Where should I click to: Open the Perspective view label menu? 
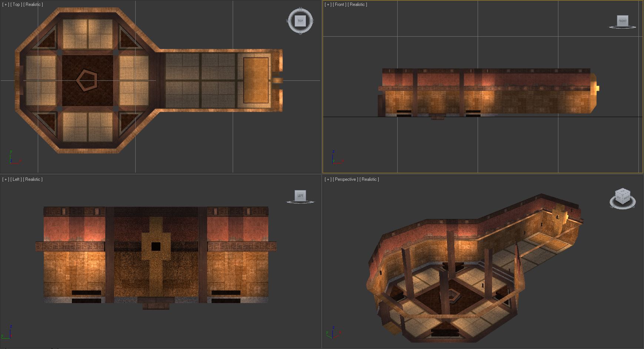[x=346, y=179]
